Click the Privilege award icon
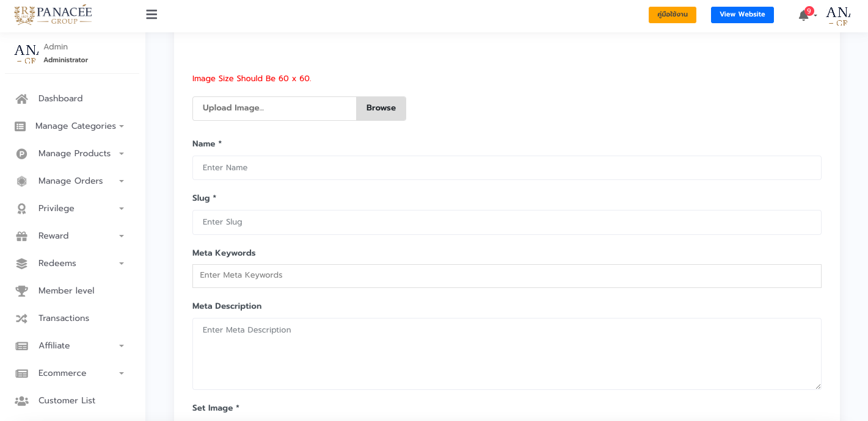The image size is (868, 421). click(21, 209)
